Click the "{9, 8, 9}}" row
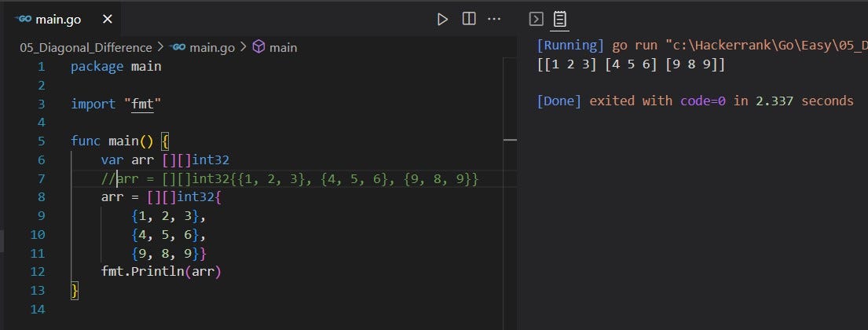 tap(169, 254)
